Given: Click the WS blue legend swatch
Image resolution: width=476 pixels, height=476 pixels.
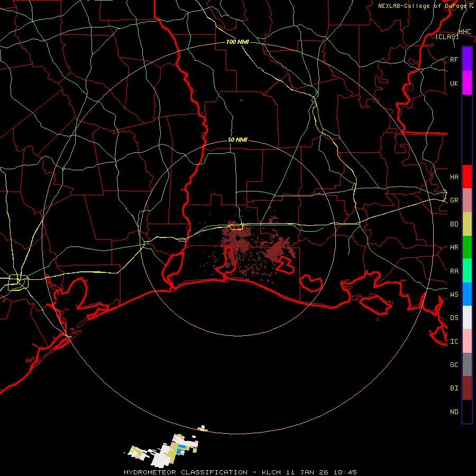Looking at the screenshot, I should (467, 294).
